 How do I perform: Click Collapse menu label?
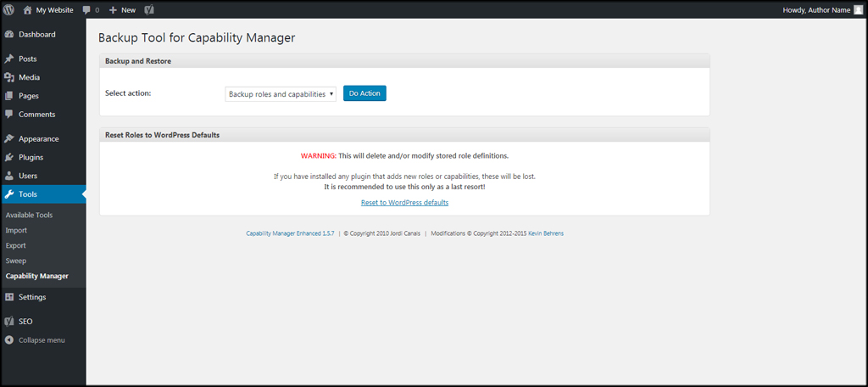tap(42, 339)
